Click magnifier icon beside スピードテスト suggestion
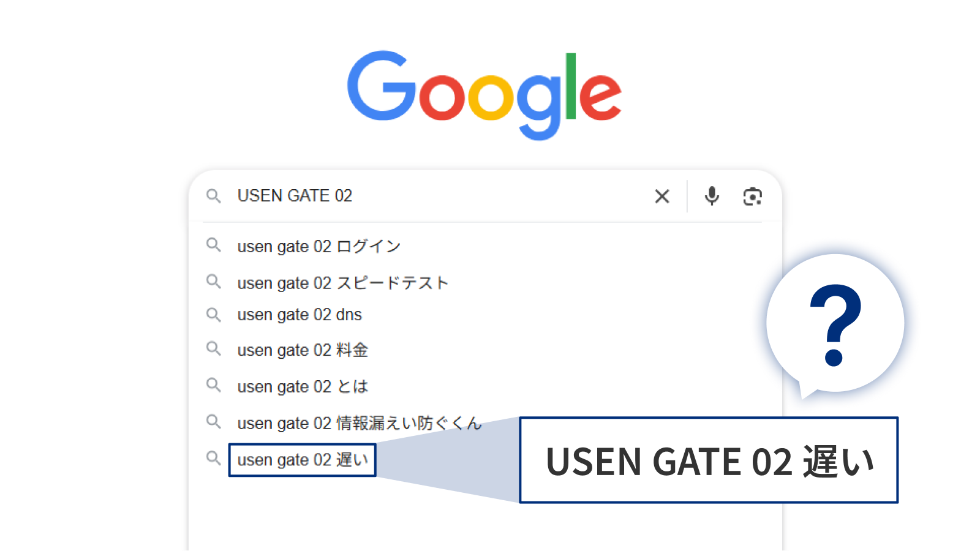The image size is (980, 551). 213,282
